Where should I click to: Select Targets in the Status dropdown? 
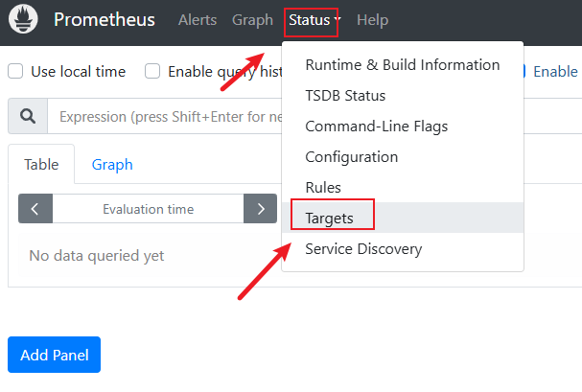(403, 219)
